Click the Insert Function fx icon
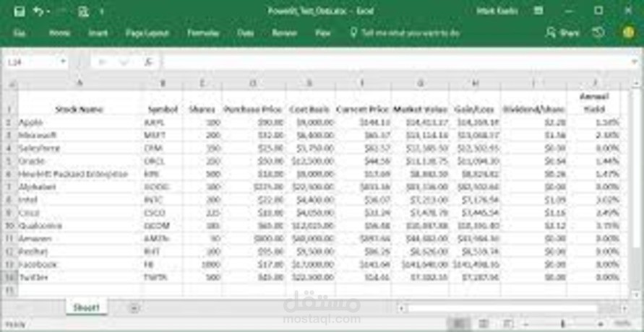 click(x=148, y=62)
